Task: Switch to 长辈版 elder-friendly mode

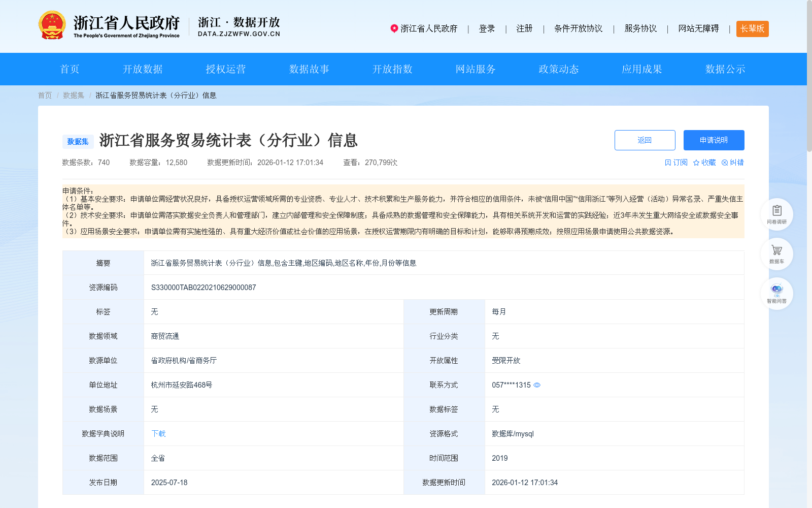Action: coord(752,29)
